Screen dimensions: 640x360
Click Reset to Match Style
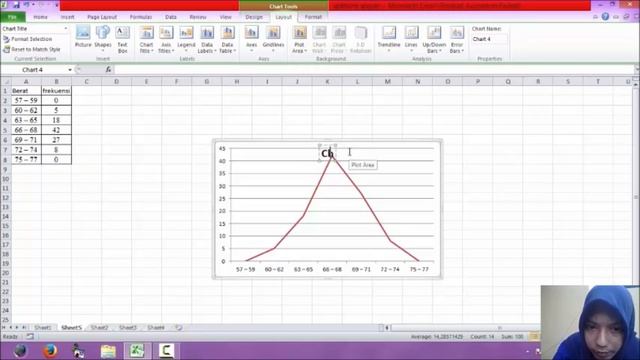click(32, 49)
